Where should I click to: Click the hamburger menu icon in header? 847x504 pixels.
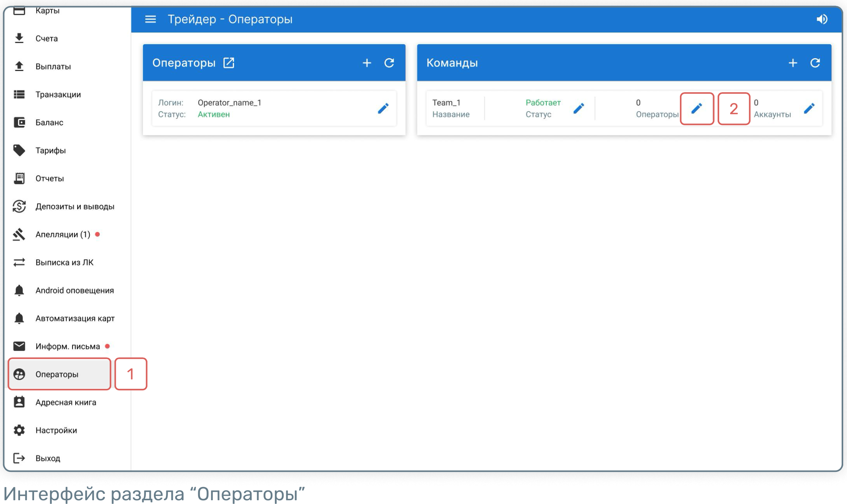[x=150, y=19]
